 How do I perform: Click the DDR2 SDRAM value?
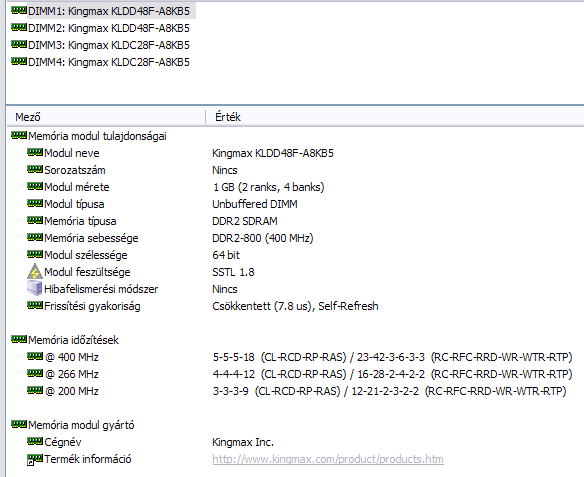click(x=245, y=221)
